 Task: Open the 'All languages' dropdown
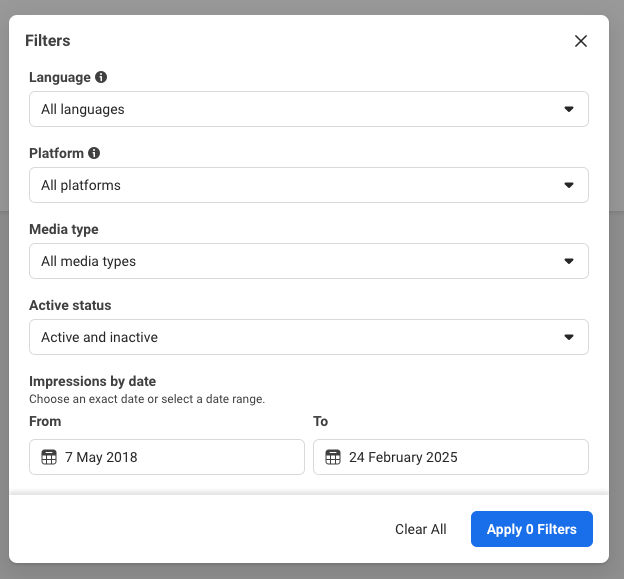pos(309,109)
